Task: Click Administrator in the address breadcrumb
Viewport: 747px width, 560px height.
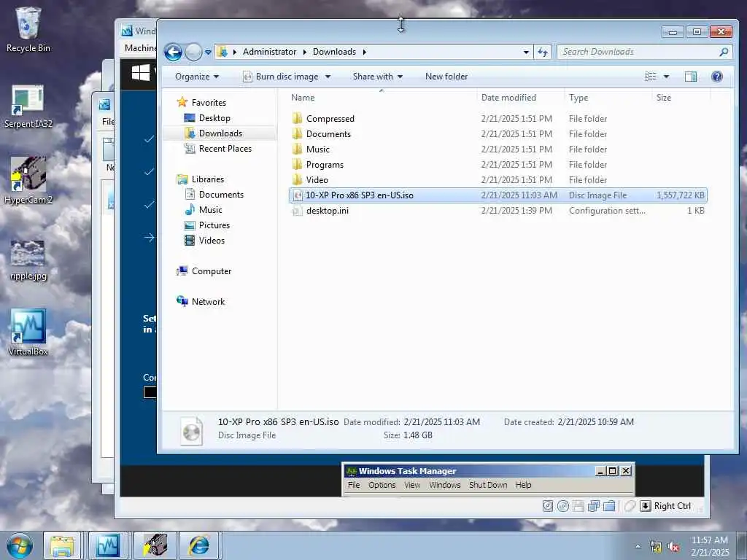Action: point(270,52)
